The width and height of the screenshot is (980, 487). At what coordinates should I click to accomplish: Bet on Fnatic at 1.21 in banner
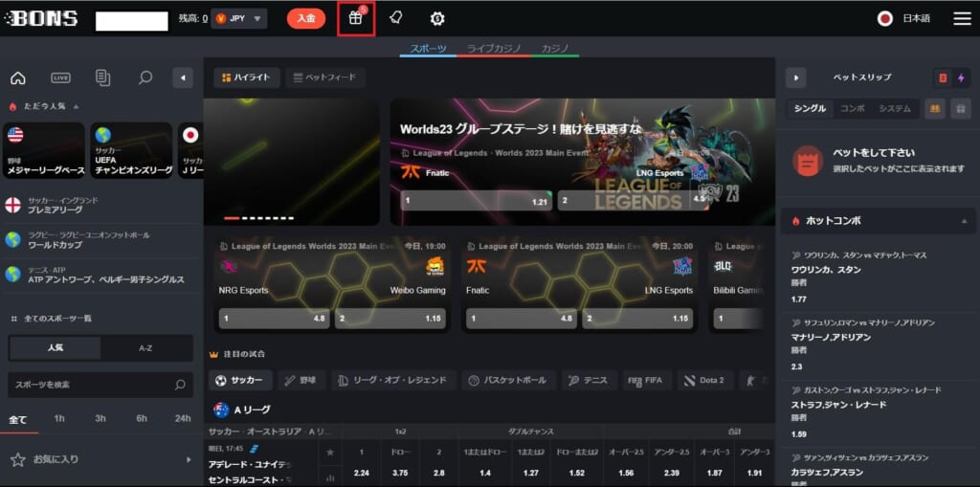[477, 201]
